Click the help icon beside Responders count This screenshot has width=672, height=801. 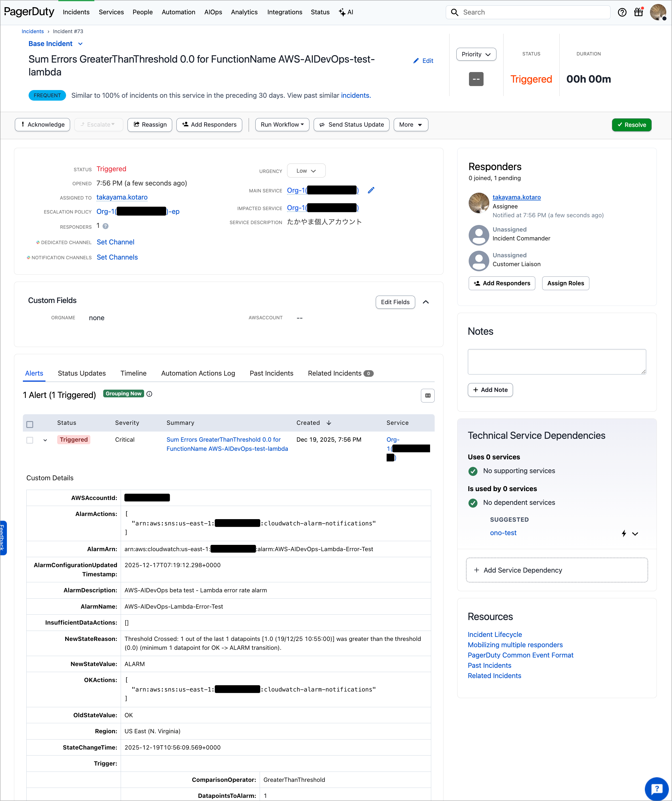tap(106, 226)
